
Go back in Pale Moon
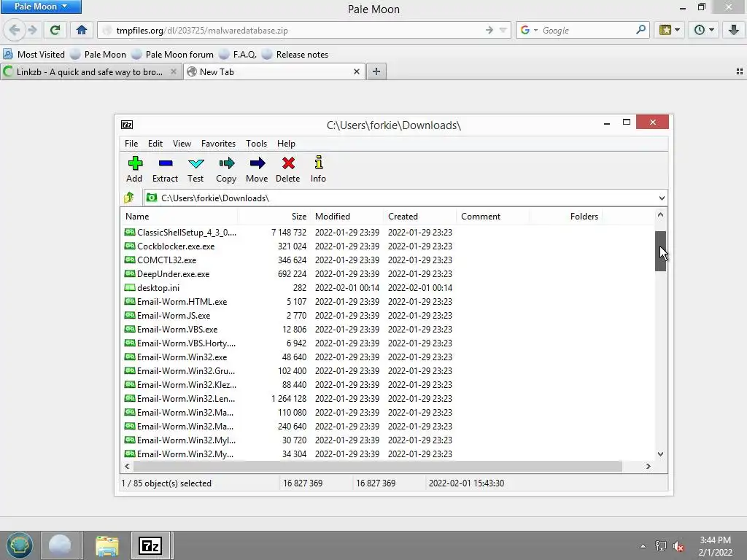pos(15,30)
